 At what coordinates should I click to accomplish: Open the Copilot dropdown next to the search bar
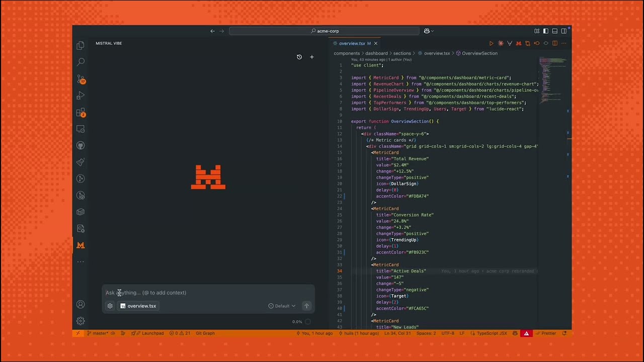click(429, 31)
